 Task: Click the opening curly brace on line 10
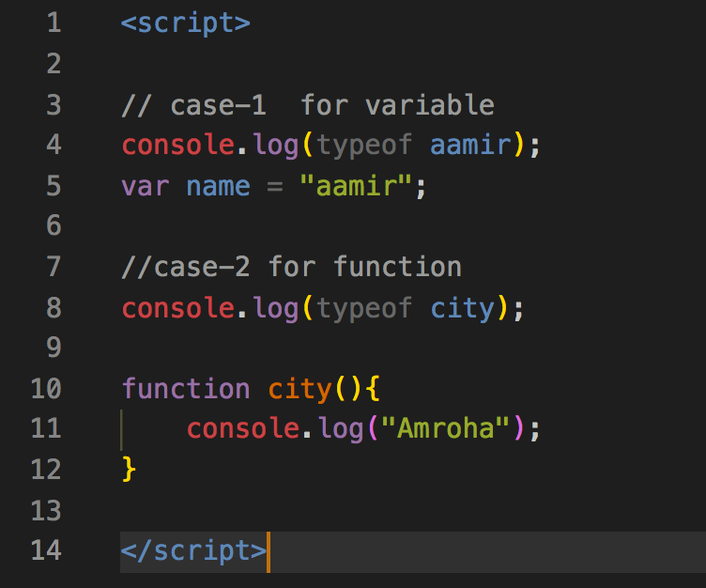click(x=374, y=389)
